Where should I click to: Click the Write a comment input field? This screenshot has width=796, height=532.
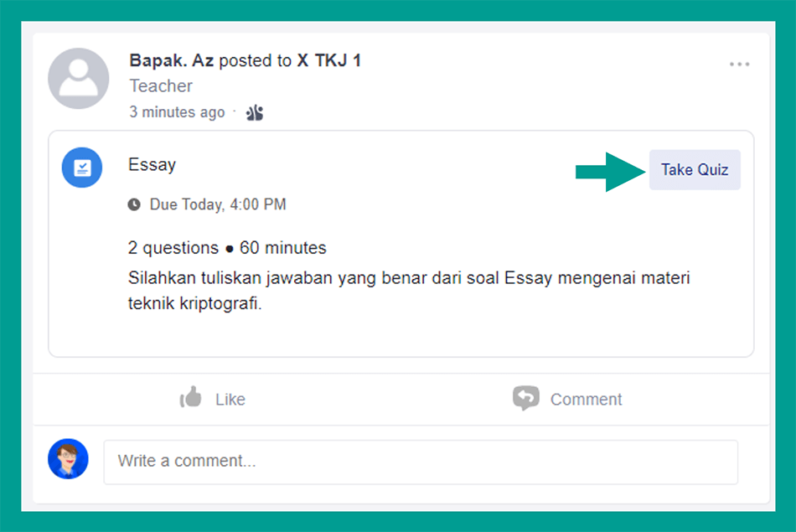419,462
